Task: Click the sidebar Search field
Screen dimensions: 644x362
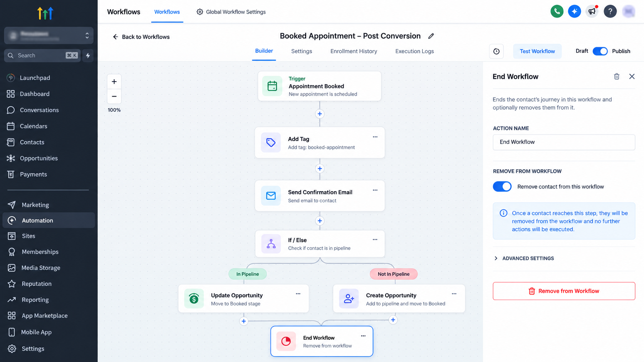Action: (x=42, y=55)
